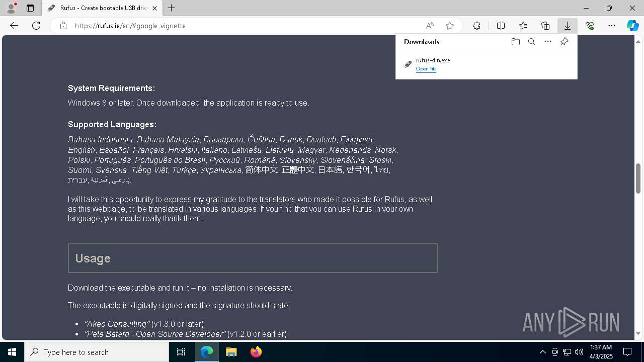
Task: Open more options in Downloads panel
Action: [x=548, y=42]
